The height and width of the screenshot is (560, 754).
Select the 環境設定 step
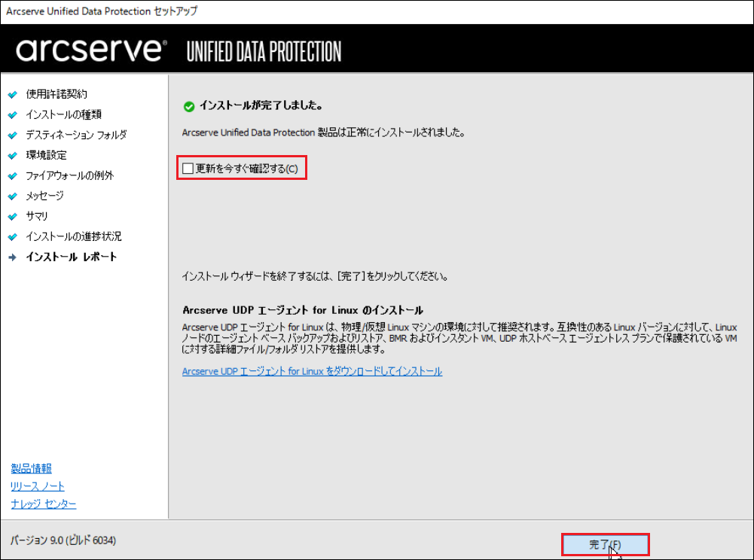click(46, 155)
